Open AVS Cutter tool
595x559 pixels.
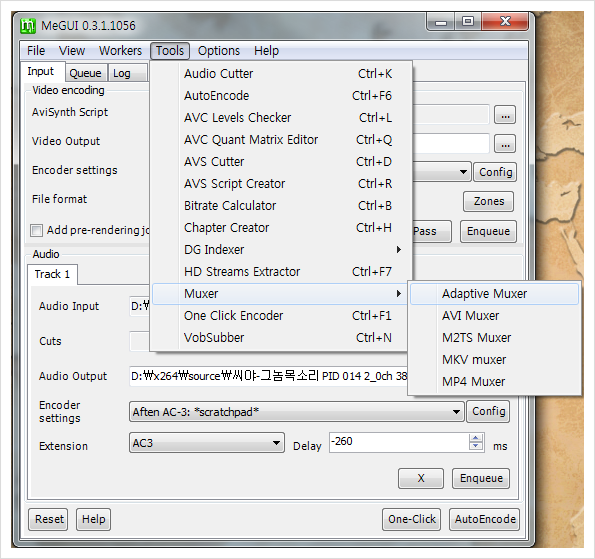coord(282,162)
